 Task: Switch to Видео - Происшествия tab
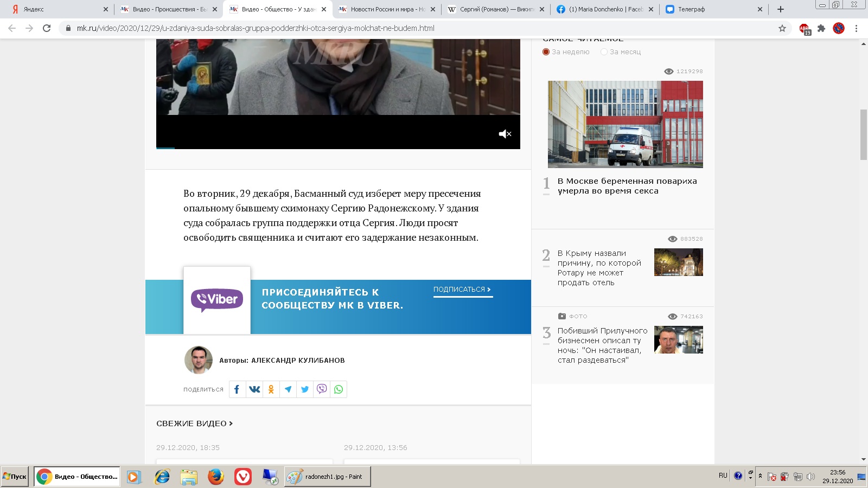tap(169, 9)
